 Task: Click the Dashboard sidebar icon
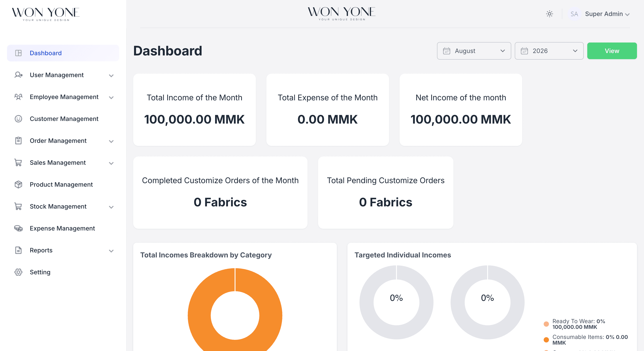(18, 53)
